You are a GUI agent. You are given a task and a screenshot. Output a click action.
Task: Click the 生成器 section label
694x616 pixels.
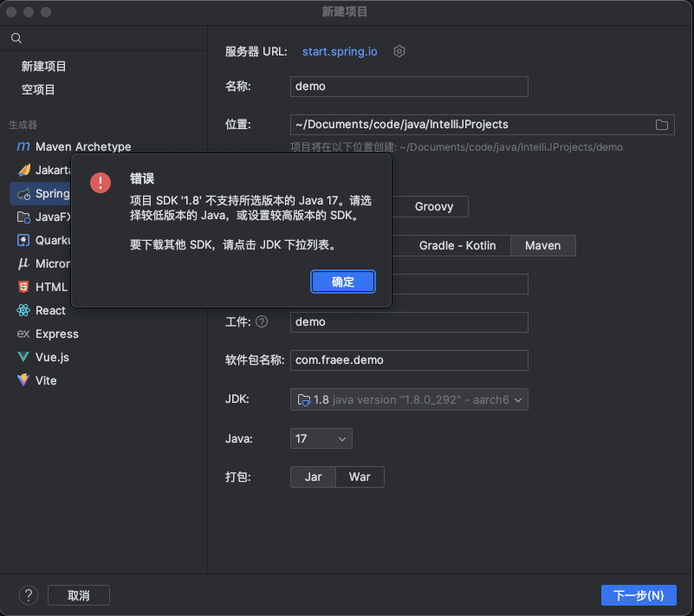pos(23,125)
